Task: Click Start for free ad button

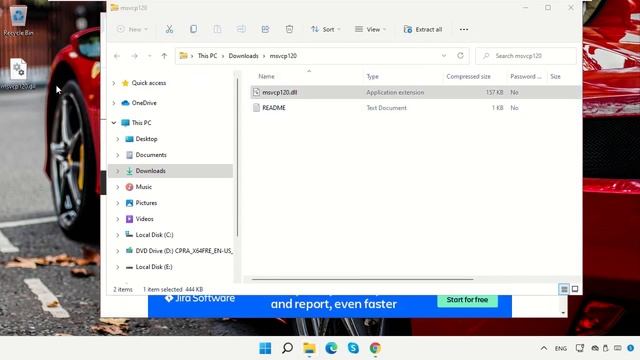Action: pos(467,300)
